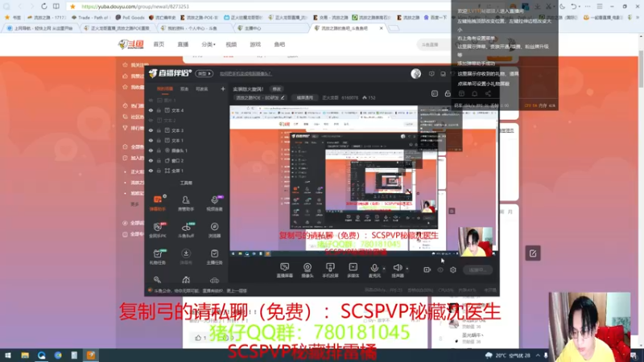
Task: Open the 房管助手 room manager tool
Action: click(186, 203)
